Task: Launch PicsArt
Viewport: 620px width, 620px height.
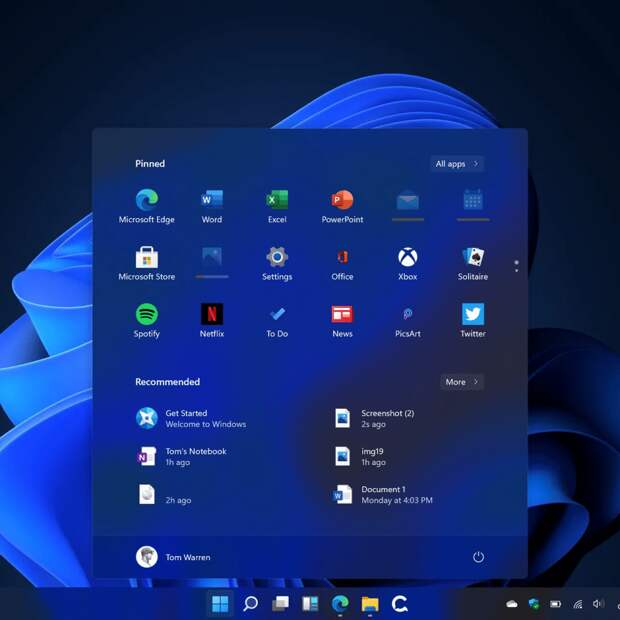Action: pos(408,320)
